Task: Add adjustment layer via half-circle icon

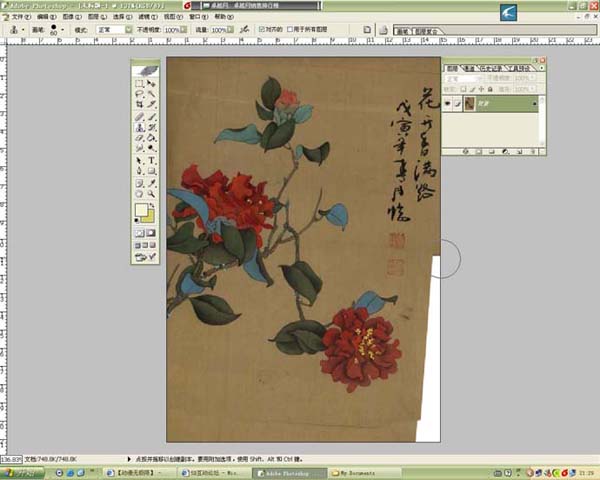Action: click(505, 152)
